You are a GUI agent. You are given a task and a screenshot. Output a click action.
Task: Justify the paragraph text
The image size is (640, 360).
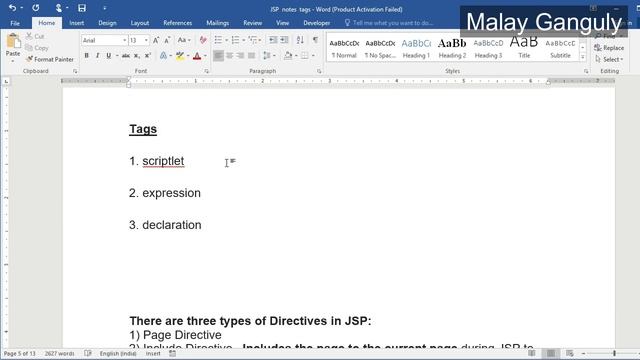click(x=251, y=56)
